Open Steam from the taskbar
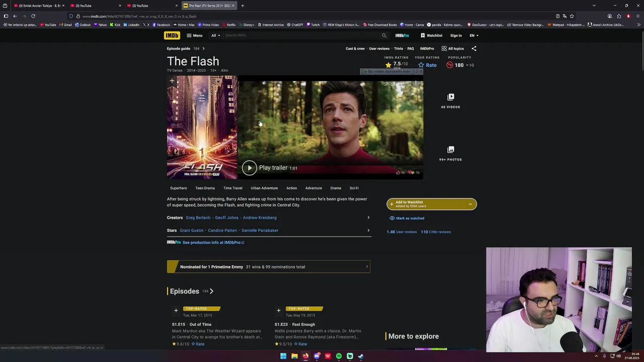 (x=361, y=356)
